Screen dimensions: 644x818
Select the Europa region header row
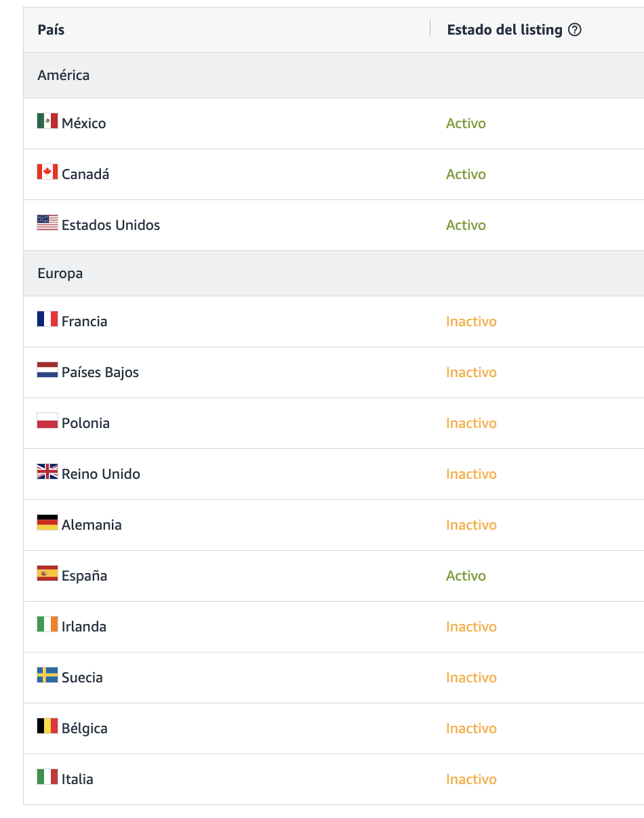tap(334, 273)
